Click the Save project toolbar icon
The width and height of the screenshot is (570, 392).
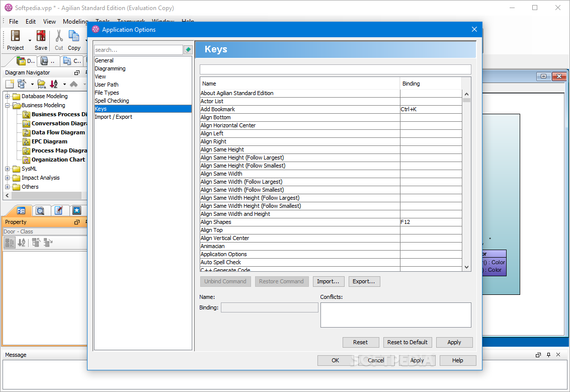point(41,36)
